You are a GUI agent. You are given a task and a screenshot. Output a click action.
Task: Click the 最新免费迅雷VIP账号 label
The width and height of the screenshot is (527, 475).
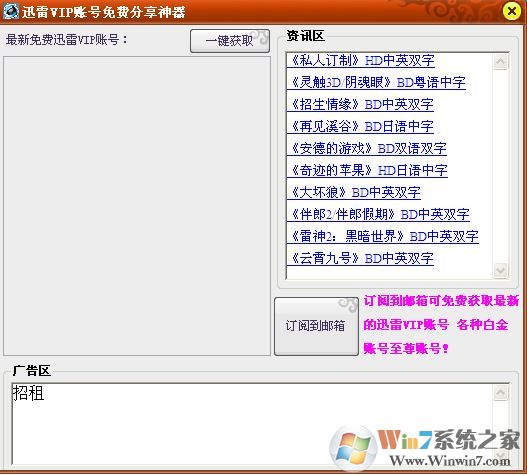(x=67, y=40)
